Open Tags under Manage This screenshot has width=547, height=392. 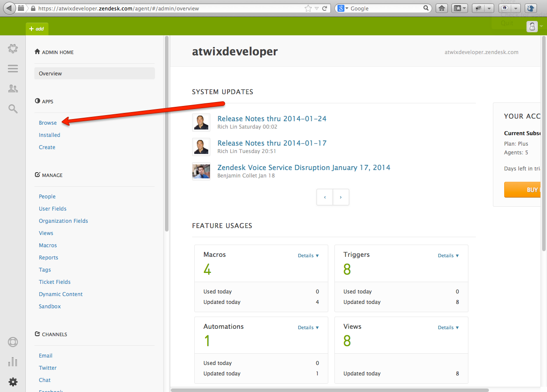click(45, 269)
